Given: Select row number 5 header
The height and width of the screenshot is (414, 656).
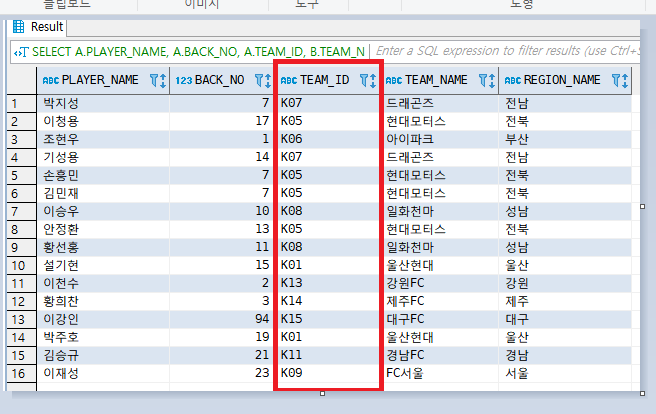Looking at the screenshot, I should point(22,175).
